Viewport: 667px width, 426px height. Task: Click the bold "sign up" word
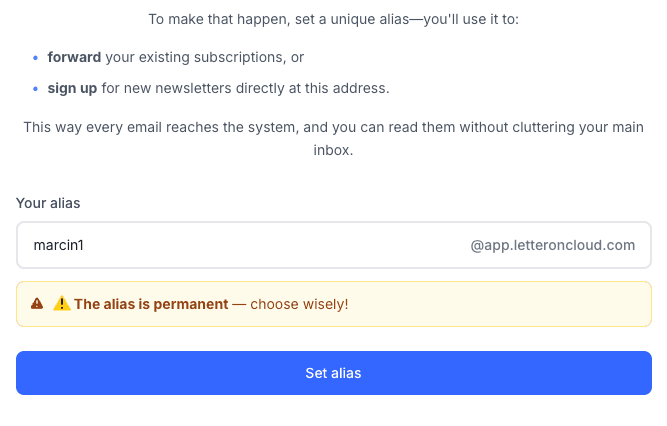coord(72,88)
